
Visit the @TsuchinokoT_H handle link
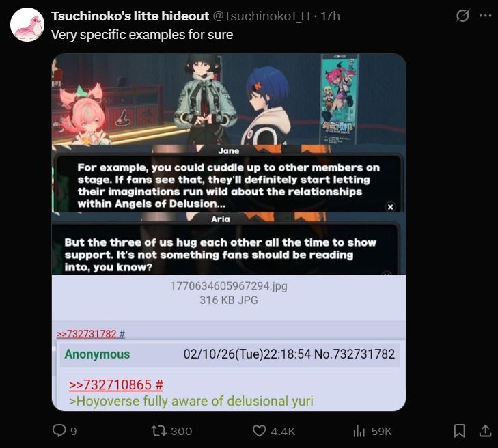pos(261,16)
